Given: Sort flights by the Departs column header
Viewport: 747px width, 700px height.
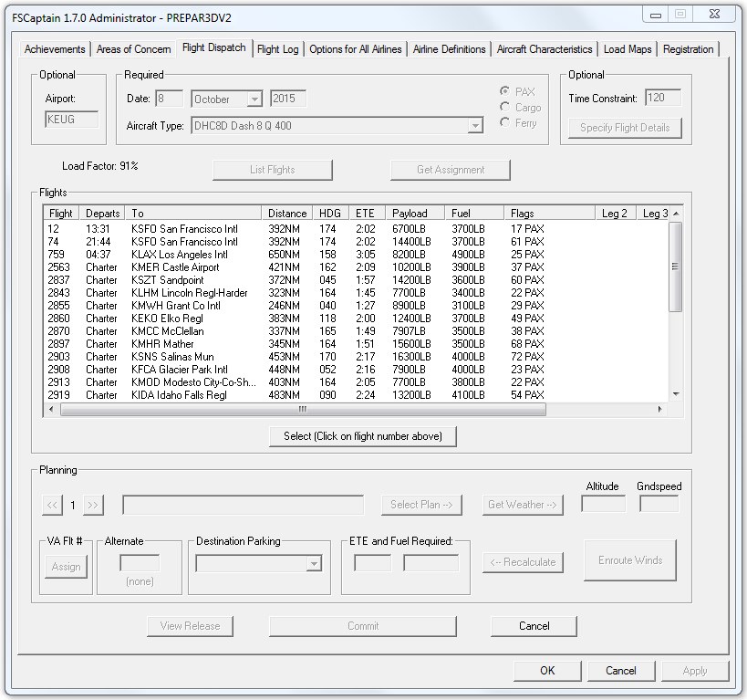Looking at the screenshot, I should 102,214.
